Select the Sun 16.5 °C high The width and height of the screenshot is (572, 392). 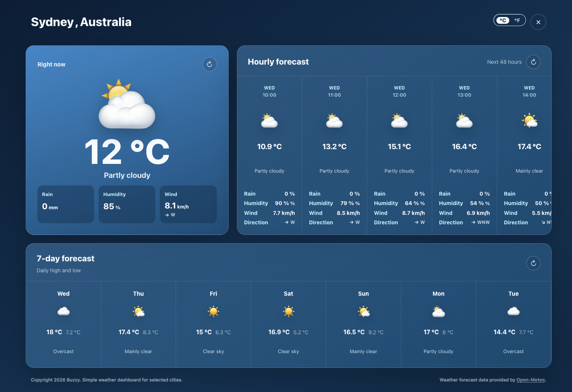pyautogui.click(x=354, y=332)
